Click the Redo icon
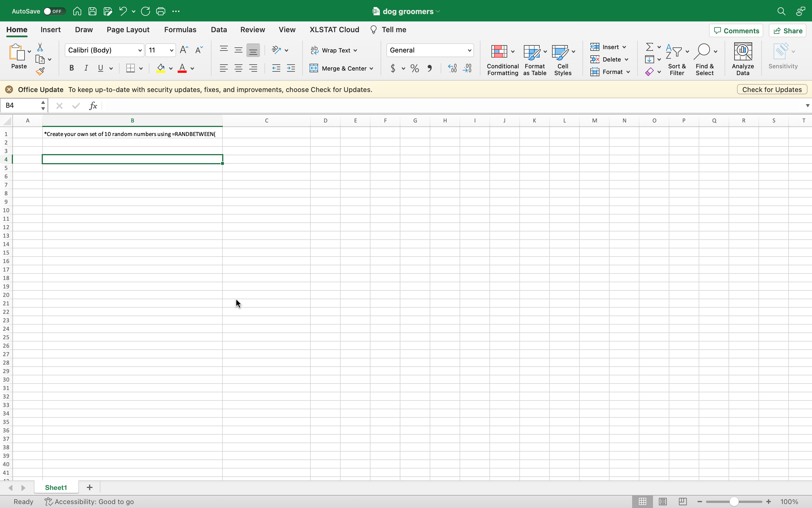This screenshot has width=812, height=508. click(145, 11)
